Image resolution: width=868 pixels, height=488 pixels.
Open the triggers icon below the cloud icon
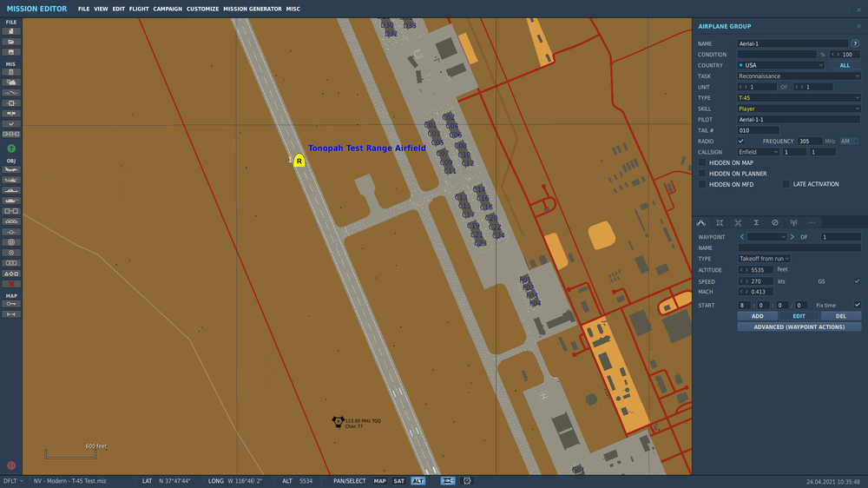11,93
